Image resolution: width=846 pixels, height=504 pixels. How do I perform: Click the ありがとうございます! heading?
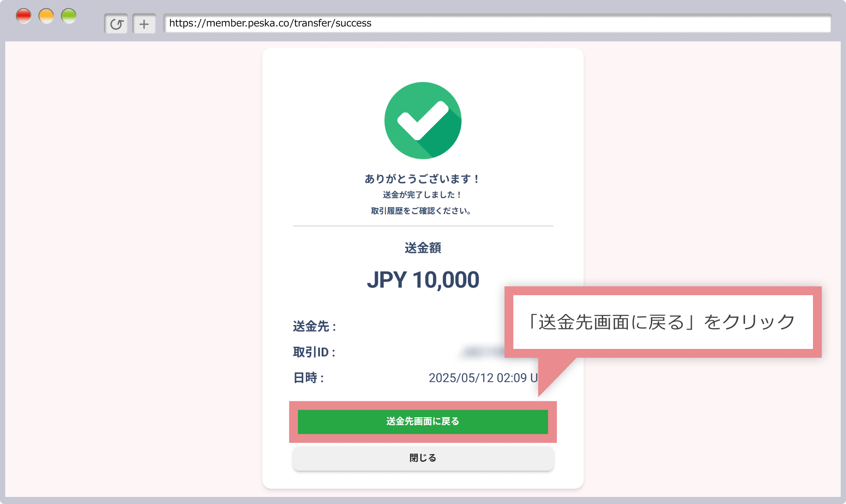[x=422, y=179]
